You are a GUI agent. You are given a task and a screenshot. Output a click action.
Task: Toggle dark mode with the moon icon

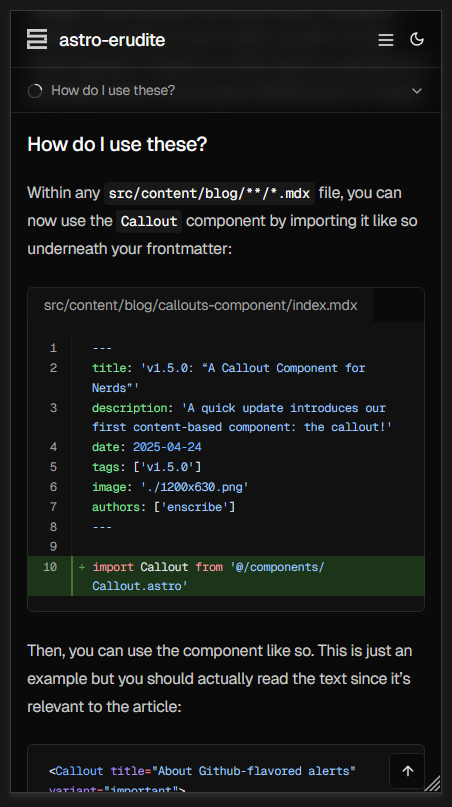point(416,39)
